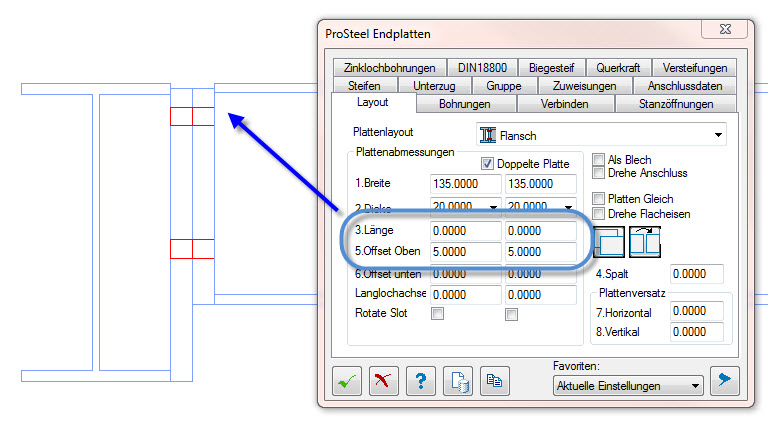768x424 pixels.
Task: Open the Biegesteif tab
Action: click(551, 68)
